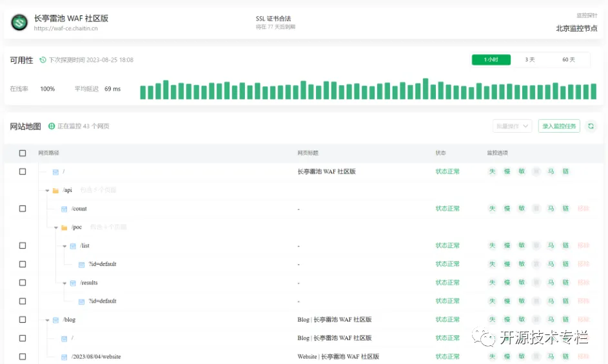Switch availability range to 3 天
Image resolution: width=608 pixels, height=364 pixels.
pos(529,59)
